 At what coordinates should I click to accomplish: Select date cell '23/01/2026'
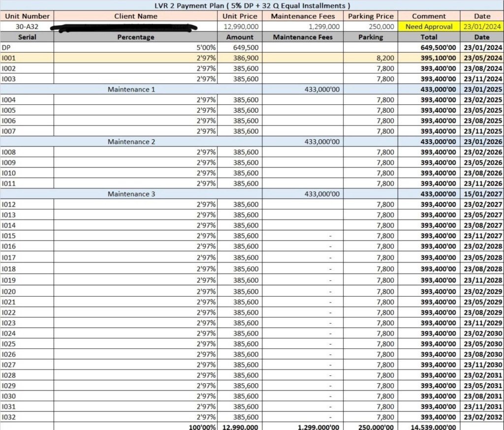pos(482,142)
